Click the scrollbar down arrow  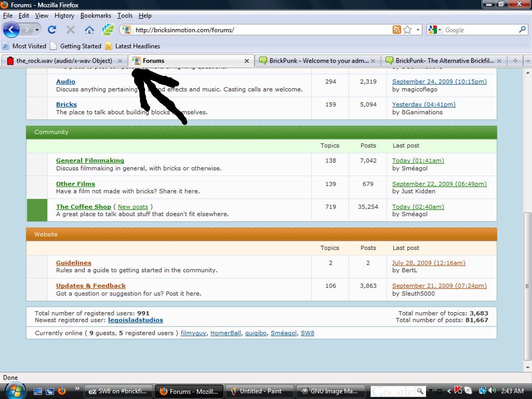(528, 368)
